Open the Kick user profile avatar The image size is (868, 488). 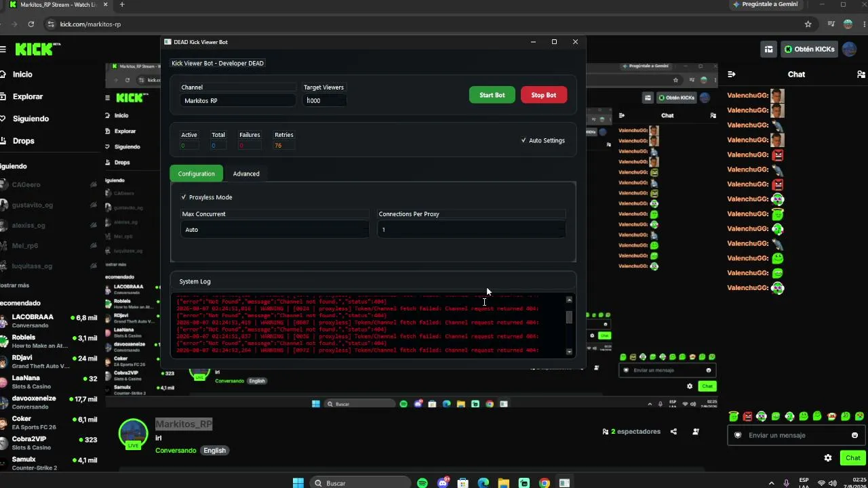pos(848,49)
